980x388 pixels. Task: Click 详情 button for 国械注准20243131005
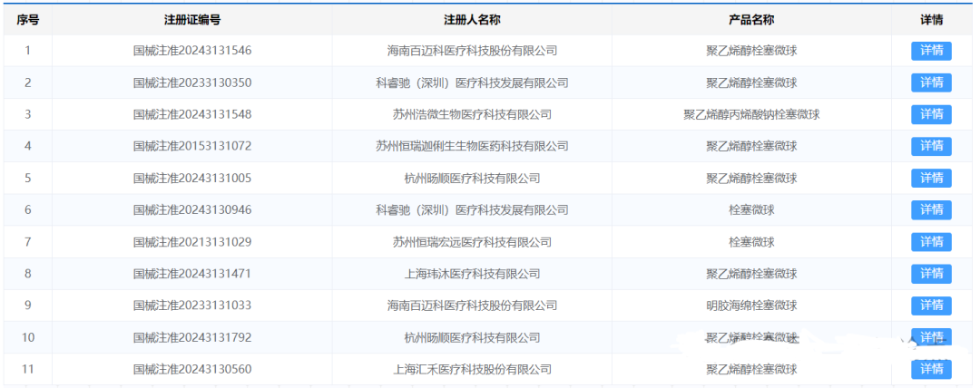coord(931,178)
